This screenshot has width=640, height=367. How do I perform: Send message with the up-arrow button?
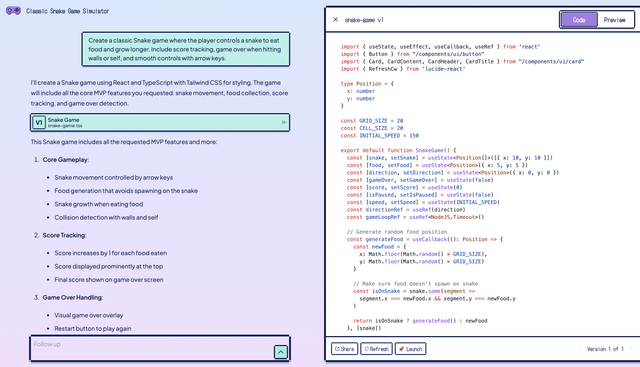280,351
